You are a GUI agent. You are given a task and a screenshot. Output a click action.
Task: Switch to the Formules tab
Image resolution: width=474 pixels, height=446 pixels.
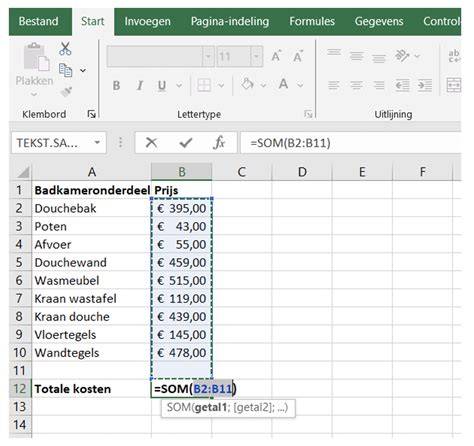click(x=312, y=21)
